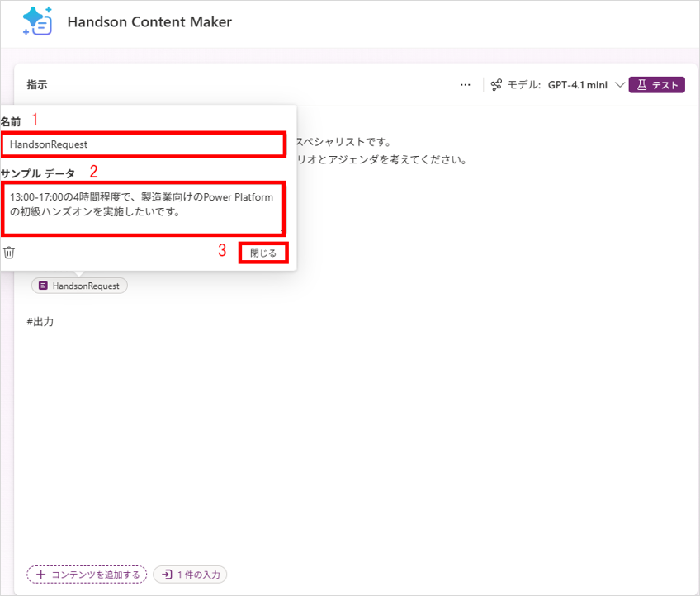The width and height of the screenshot is (700, 596).
Task: Open the 1 件の入力 inputs list
Action: coord(190,575)
